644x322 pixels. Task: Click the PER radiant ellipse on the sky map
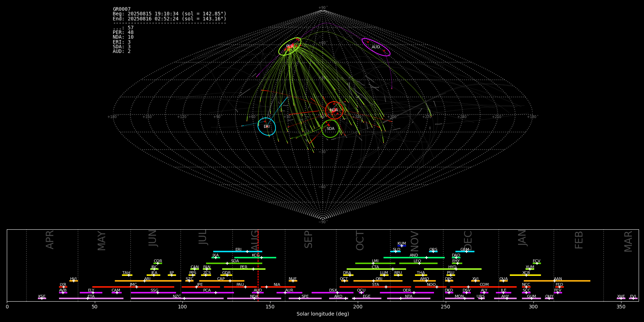[290, 47]
